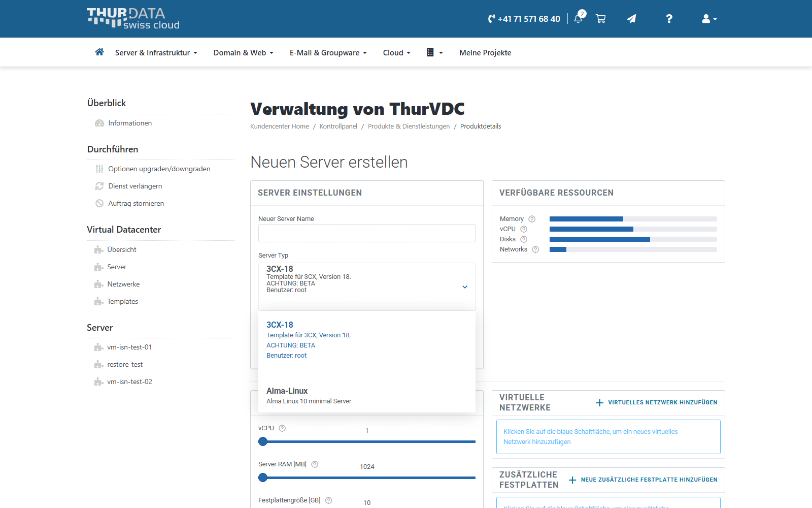Click the paper plane icon
The width and height of the screenshot is (812, 508).
[631, 19]
